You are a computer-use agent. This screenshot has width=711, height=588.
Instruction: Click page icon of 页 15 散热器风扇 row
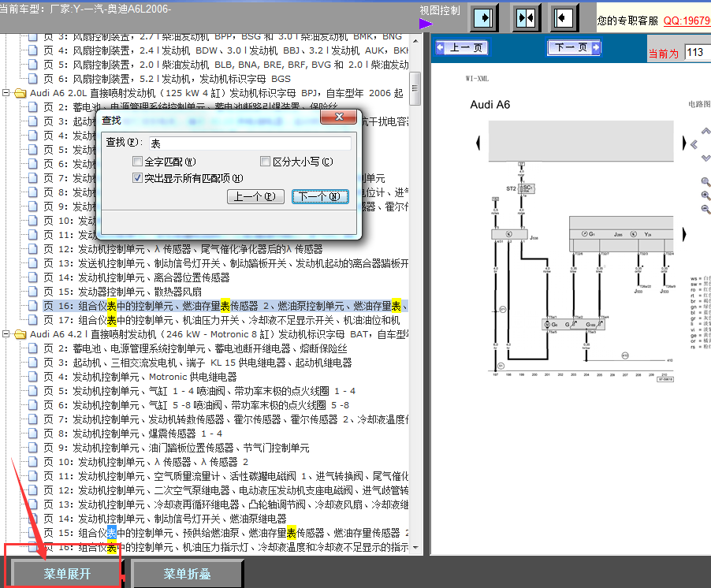click(32, 292)
